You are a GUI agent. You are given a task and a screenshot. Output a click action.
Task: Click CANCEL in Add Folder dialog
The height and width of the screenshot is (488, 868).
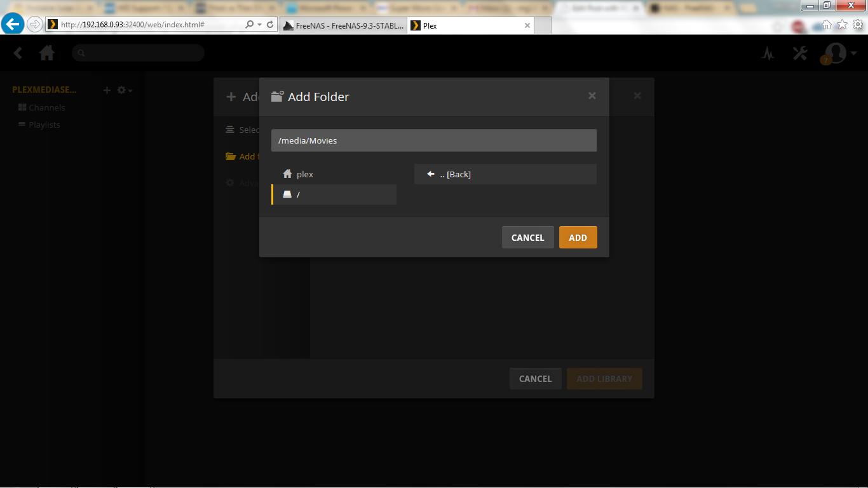pyautogui.click(x=527, y=238)
